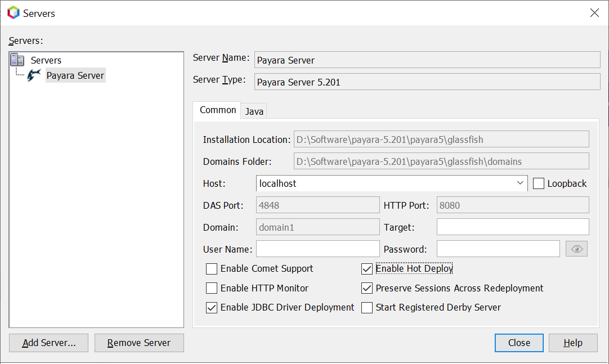Focus the Target text field
The image size is (609, 364).
(512, 227)
